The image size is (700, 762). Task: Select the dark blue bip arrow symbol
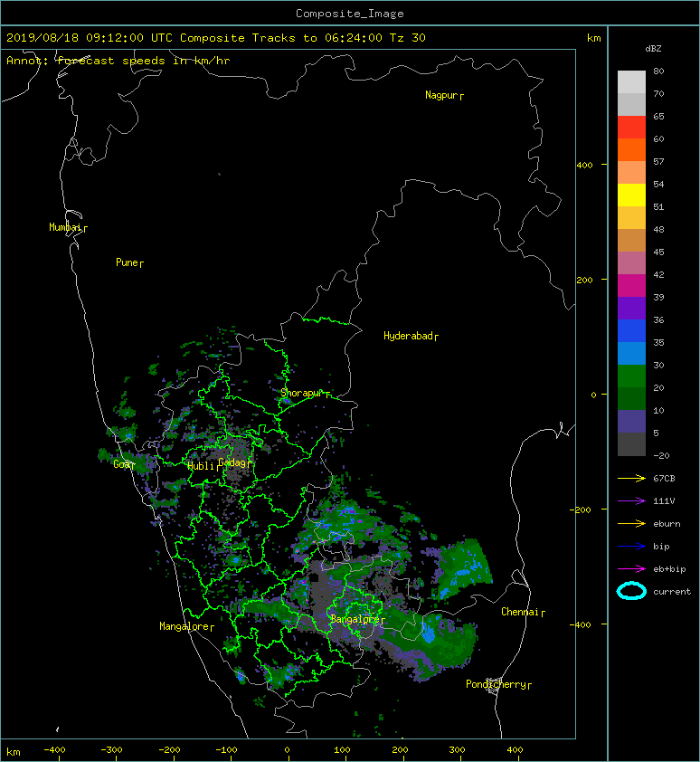(631, 547)
